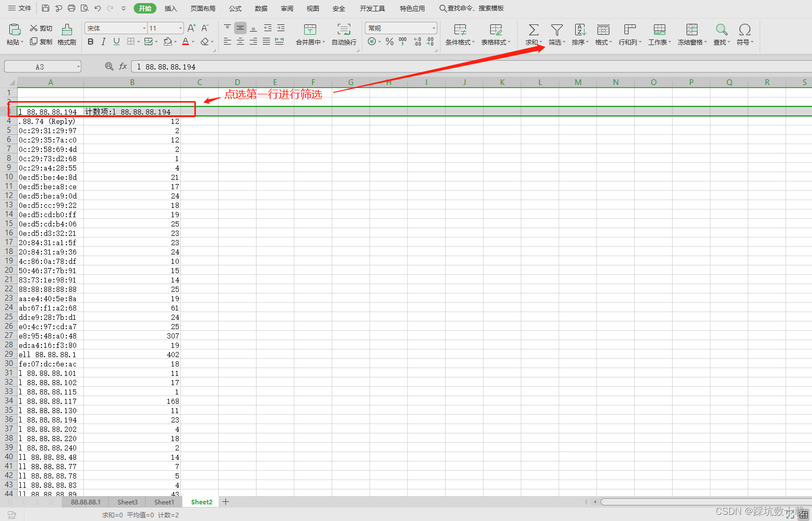Switch to the 数据 (Data) tab
Viewport: 812px width, 521px height.
pyautogui.click(x=261, y=8)
